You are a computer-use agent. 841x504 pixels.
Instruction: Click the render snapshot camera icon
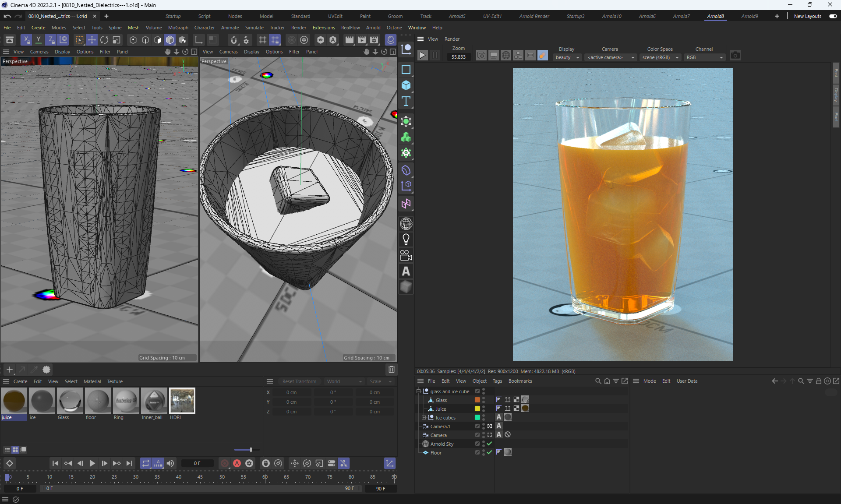coord(735,56)
